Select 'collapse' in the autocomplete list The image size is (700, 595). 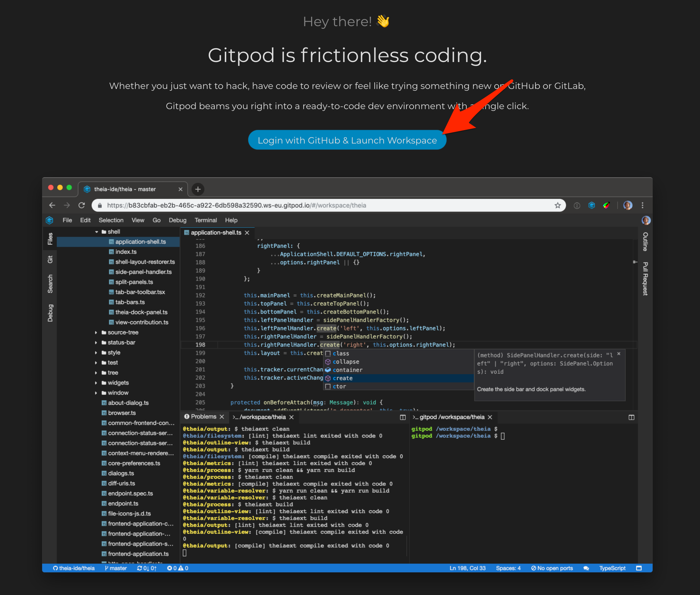coord(399,362)
